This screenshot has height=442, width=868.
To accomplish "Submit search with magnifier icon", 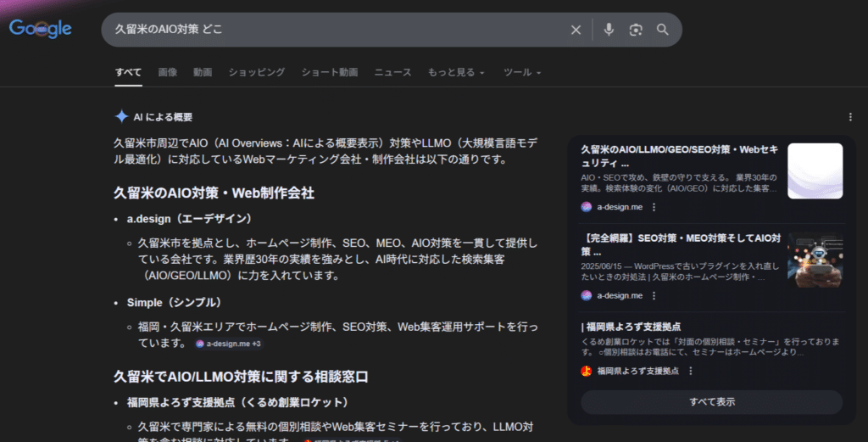I will pyautogui.click(x=663, y=30).
